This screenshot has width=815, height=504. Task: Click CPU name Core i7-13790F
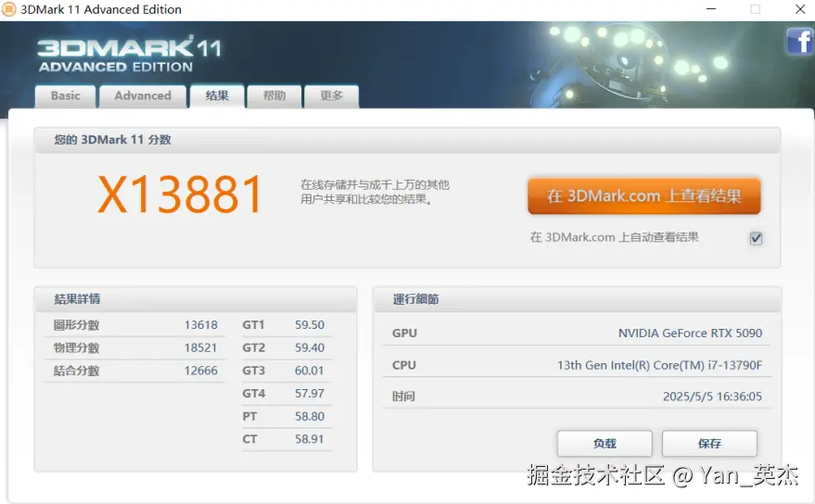[x=659, y=365]
